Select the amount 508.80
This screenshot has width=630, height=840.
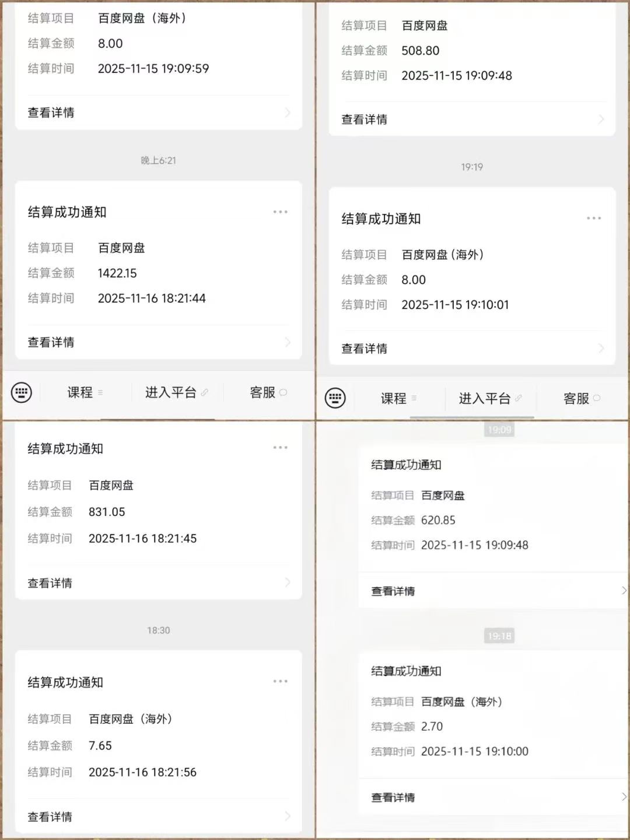(421, 51)
